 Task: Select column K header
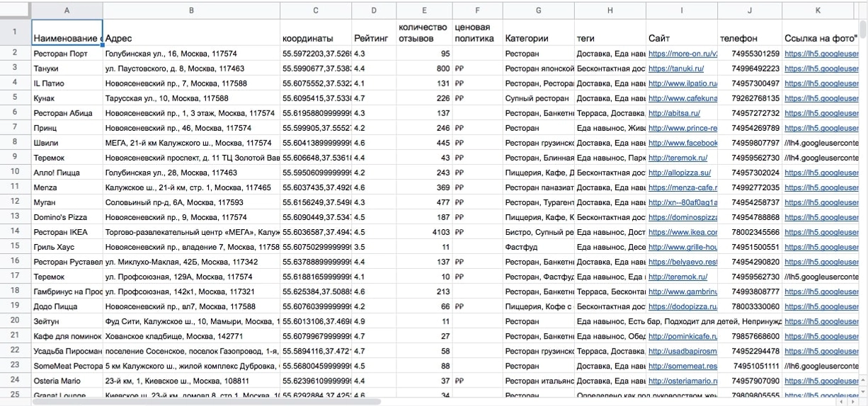818,10
